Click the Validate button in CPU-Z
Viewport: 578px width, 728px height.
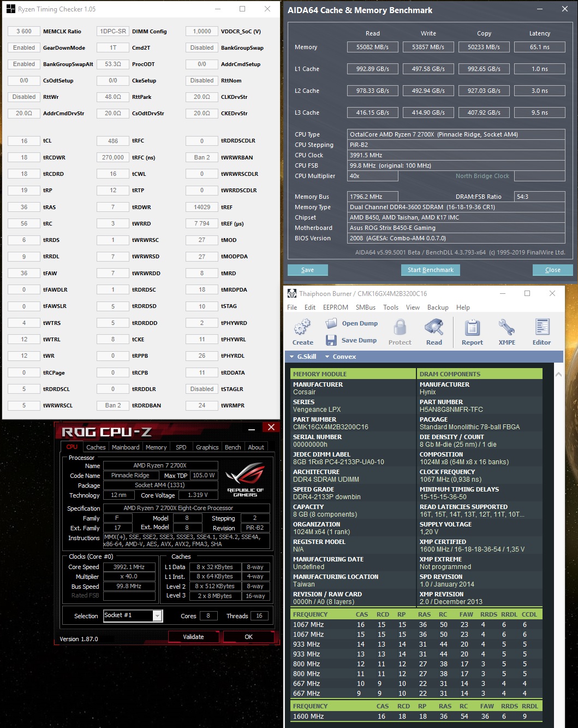point(193,636)
